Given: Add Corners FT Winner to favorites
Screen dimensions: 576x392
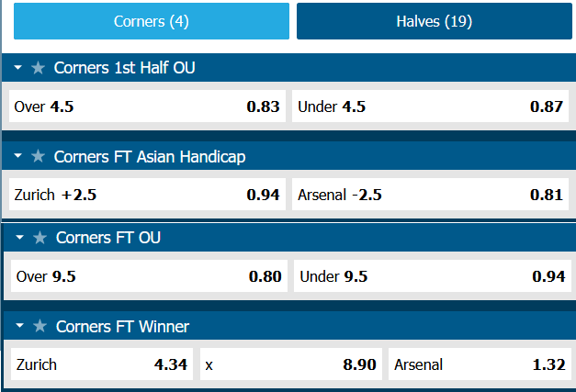Looking at the screenshot, I should click(x=40, y=327).
